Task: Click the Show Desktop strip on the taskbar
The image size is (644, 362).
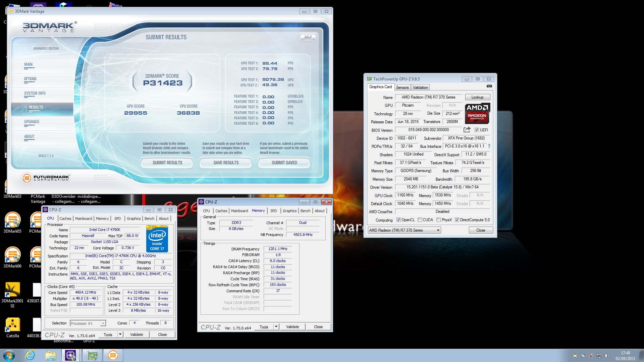Action: coord(641,355)
